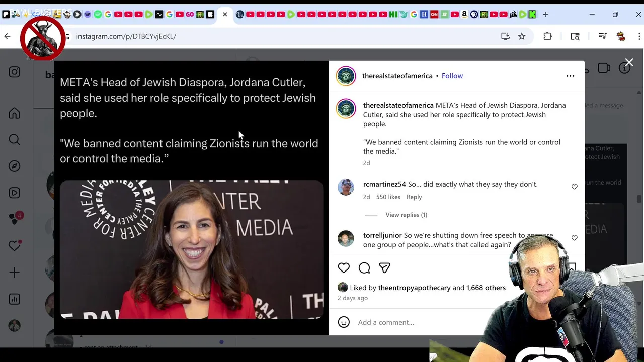Click torrelljunior's avatar picture
The image size is (644, 362).
pos(346,238)
